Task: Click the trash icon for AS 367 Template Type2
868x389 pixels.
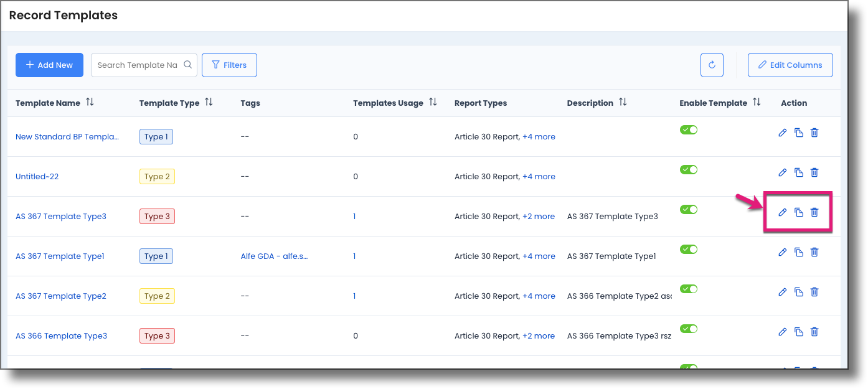Action: (814, 292)
